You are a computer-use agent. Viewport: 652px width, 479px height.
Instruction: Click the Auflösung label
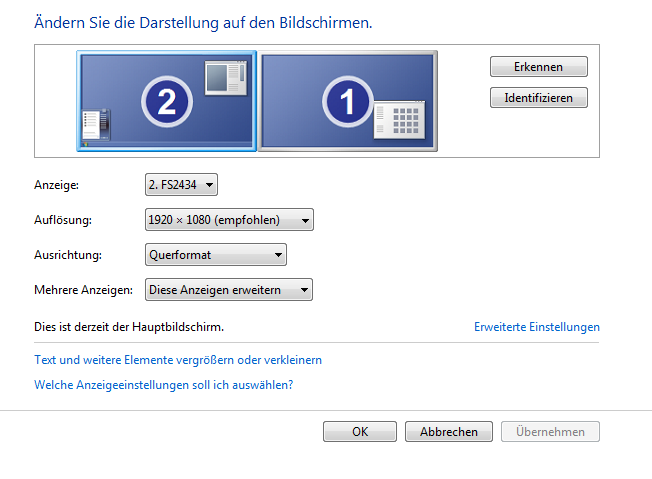(x=63, y=220)
